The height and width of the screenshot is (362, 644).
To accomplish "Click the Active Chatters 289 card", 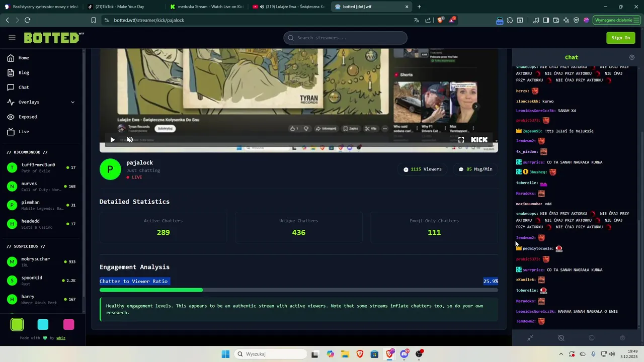I will [x=163, y=227].
